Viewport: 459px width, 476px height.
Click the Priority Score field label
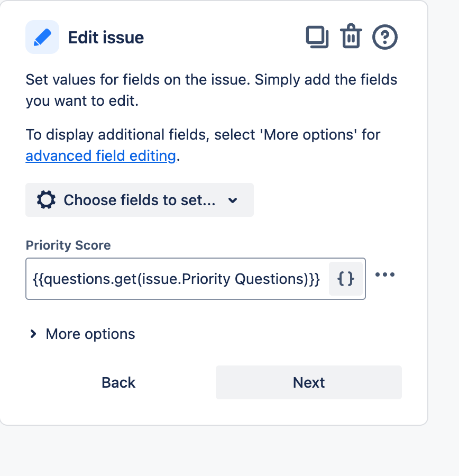pyautogui.click(x=68, y=245)
